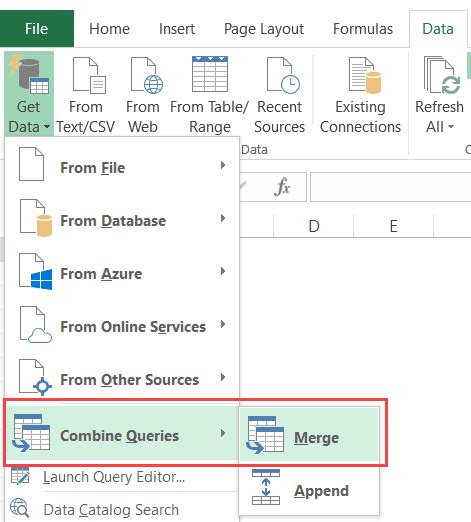Open Existing Connections from the ribbon

point(360,95)
